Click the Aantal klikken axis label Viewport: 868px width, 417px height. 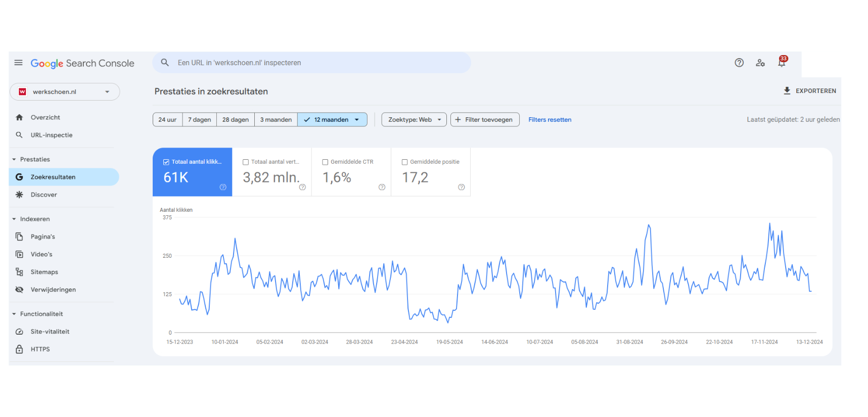pyautogui.click(x=176, y=210)
